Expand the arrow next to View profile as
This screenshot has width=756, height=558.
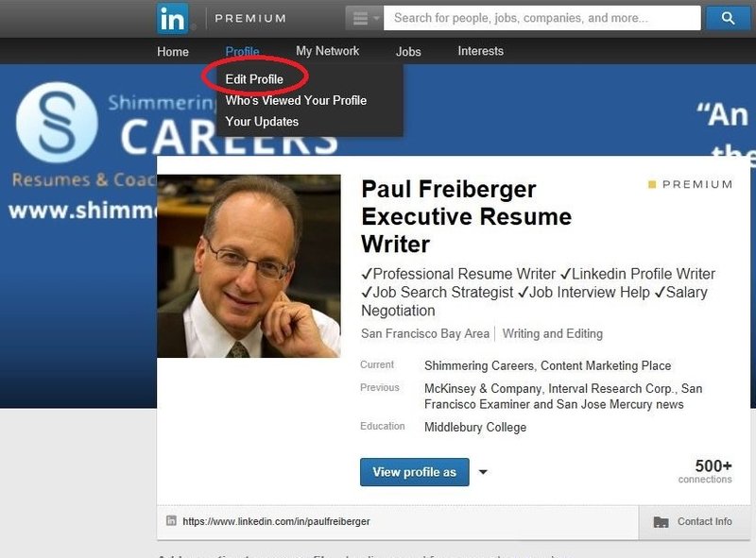[483, 472]
